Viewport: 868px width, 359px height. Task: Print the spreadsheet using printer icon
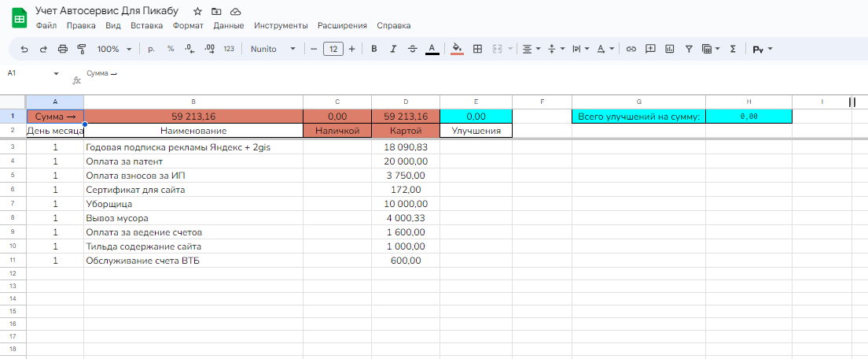(63, 49)
